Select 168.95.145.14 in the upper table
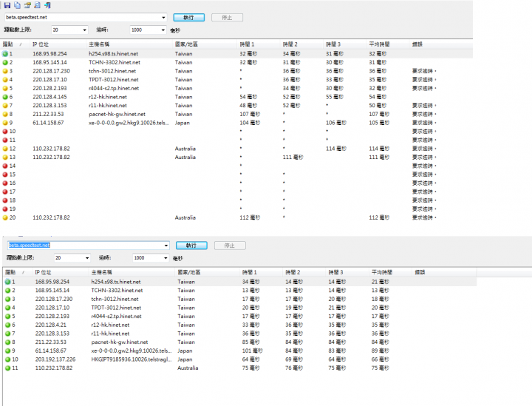Viewport: 532px width, 406px height. tap(50, 62)
